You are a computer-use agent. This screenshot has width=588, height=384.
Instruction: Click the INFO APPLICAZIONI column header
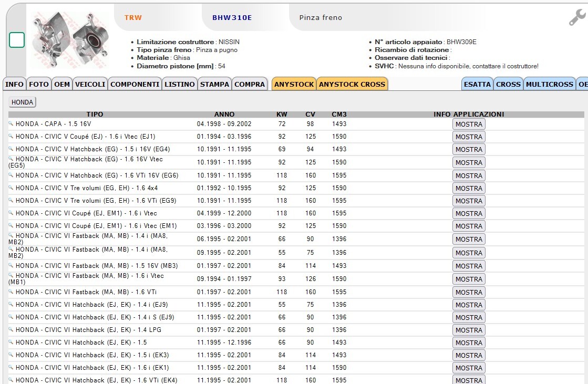(x=469, y=115)
